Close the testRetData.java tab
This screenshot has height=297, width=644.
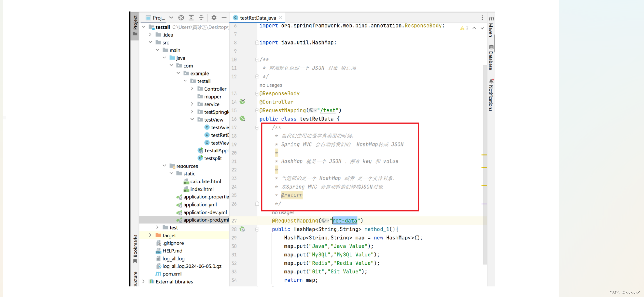click(281, 18)
